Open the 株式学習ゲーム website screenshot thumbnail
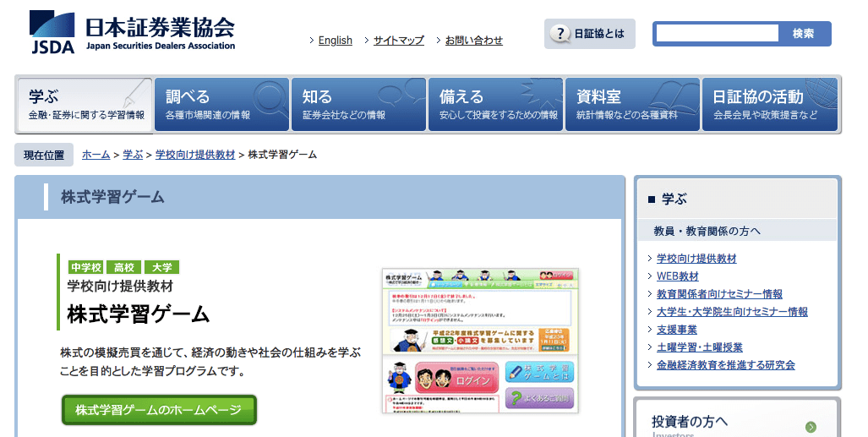Screen dimensions: 868x437 point(480,341)
